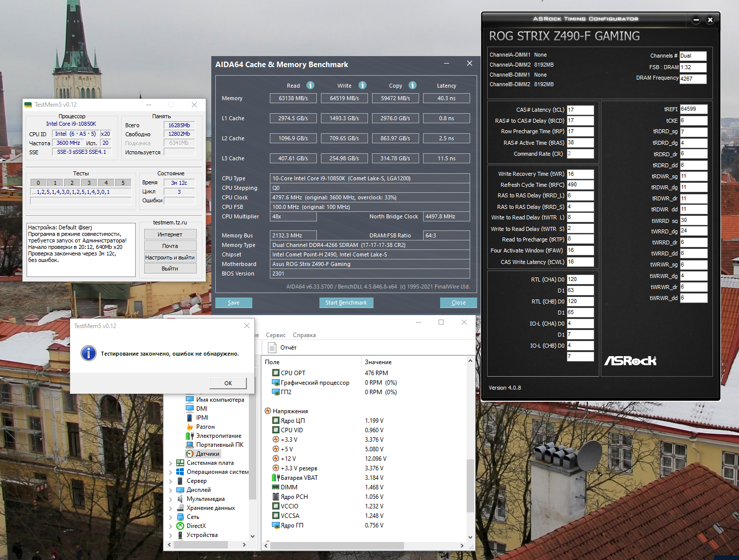The width and height of the screenshot is (739, 560).
Task: Expand the Системная плата tree node
Action: click(171, 463)
